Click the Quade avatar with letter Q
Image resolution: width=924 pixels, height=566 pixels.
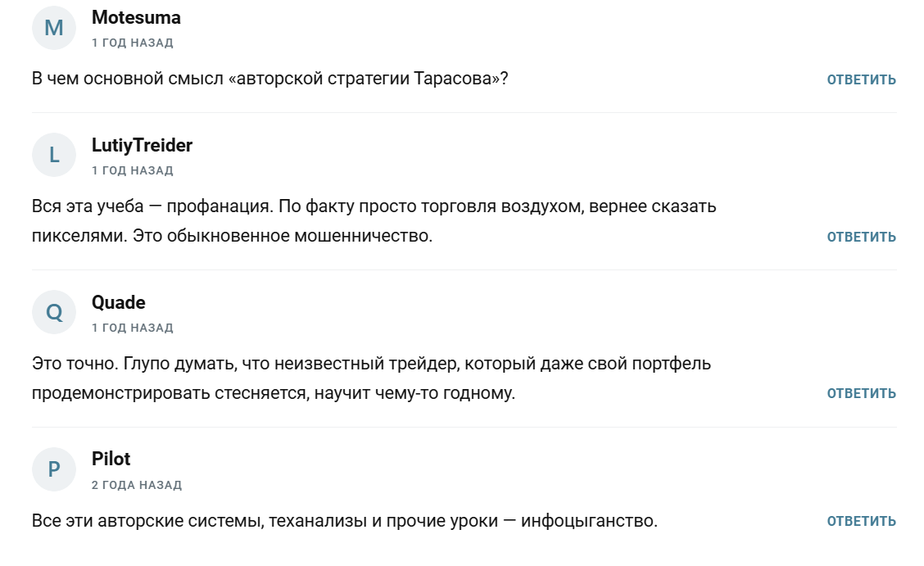(x=54, y=313)
